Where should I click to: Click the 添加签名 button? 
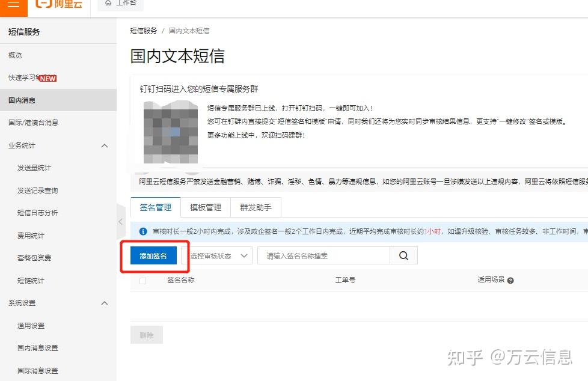(x=153, y=256)
